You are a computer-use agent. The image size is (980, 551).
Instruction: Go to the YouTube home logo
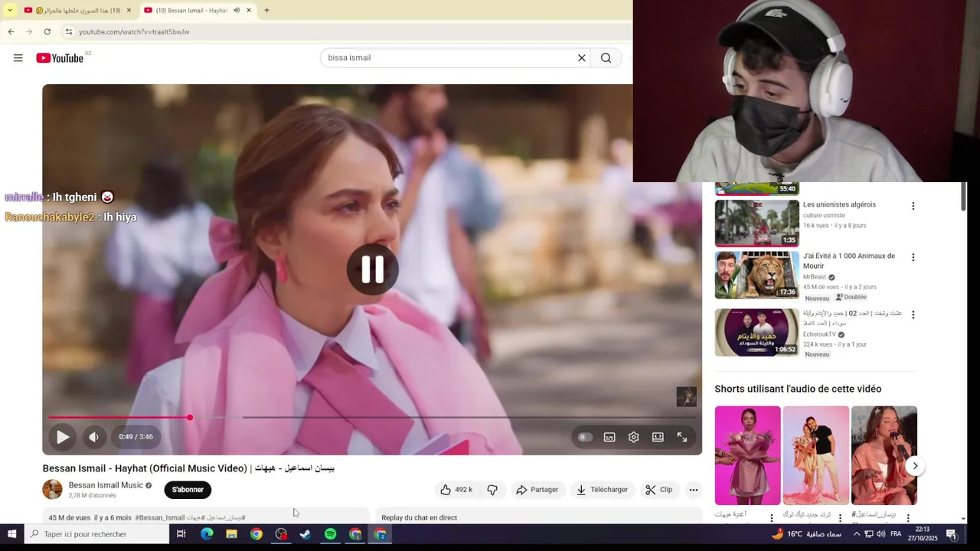click(x=60, y=58)
